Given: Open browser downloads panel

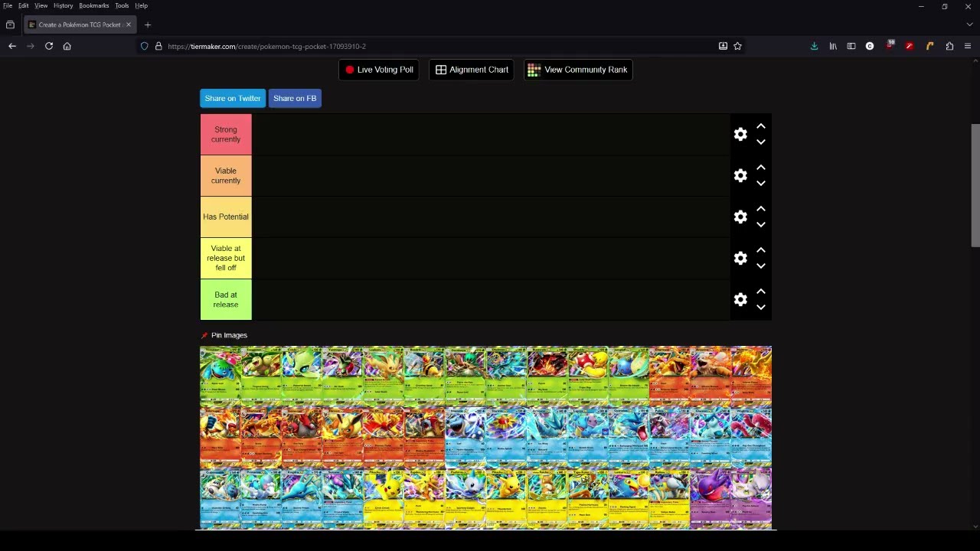Looking at the screenshot, I should tap(814, 46).
